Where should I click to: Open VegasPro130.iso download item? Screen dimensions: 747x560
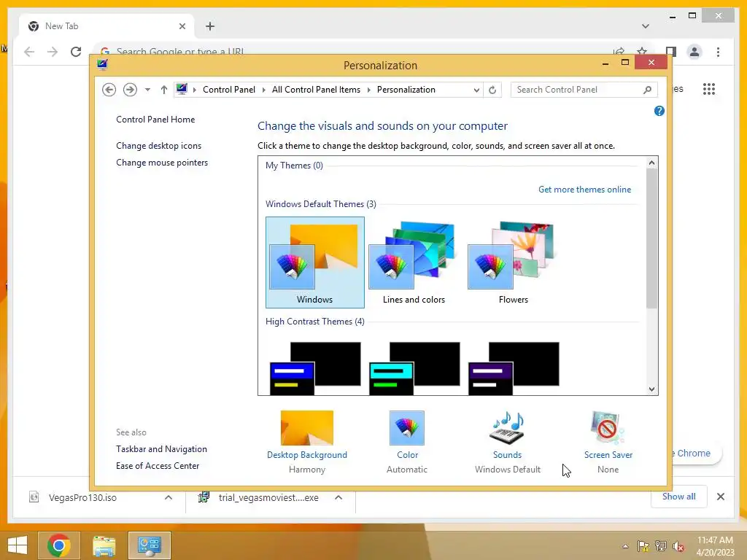coord(82,497)
